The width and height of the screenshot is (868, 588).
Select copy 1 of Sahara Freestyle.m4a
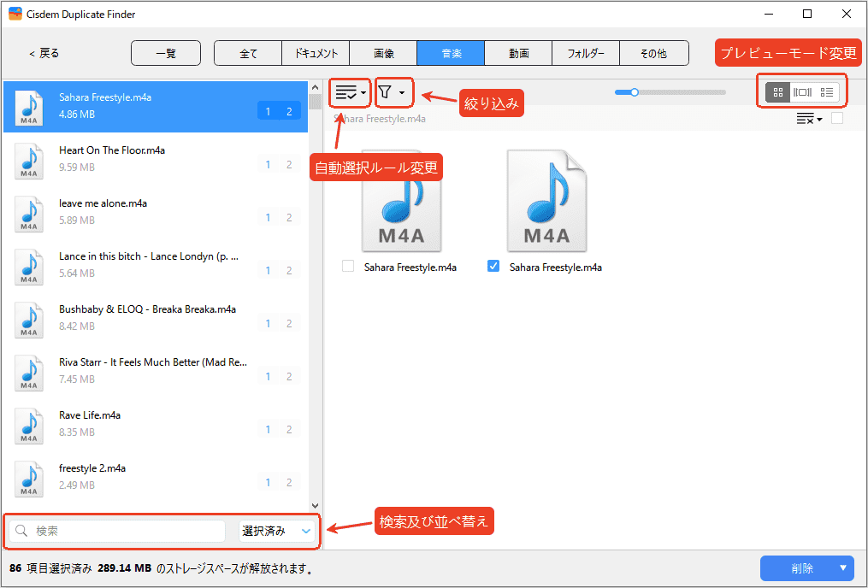(268, 111)
